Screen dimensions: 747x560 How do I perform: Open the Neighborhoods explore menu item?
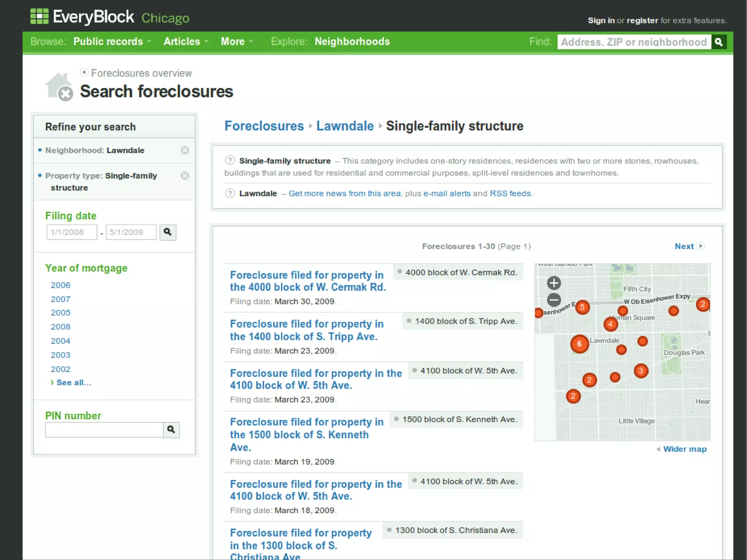click(352, 42)
